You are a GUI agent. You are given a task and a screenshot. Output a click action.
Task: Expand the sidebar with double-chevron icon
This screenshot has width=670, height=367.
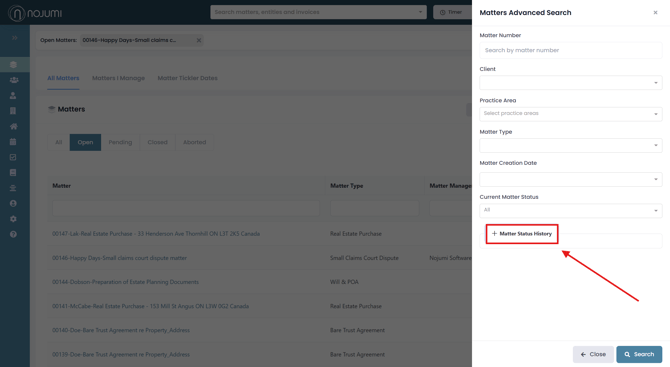15,38
